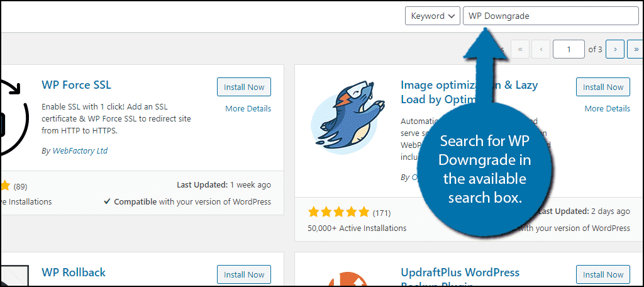Select the current page number field
Screen dimensions: 644x287
[569, 49]
